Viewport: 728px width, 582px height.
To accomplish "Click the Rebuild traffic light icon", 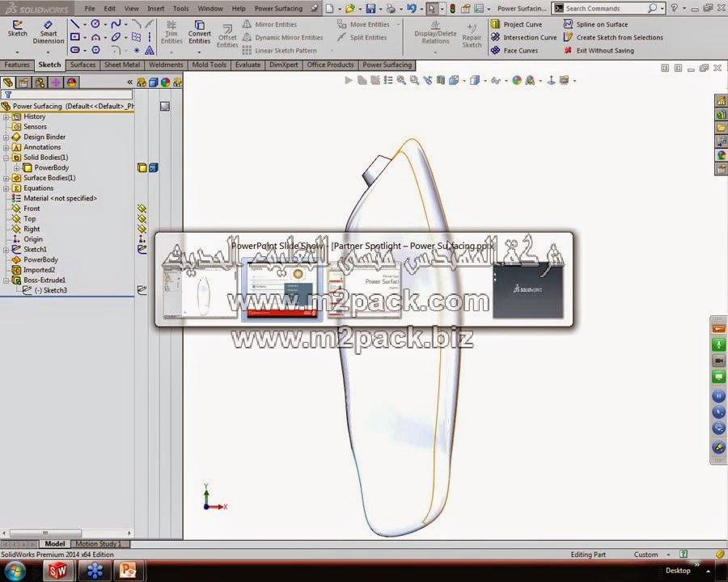I will 453,8.
